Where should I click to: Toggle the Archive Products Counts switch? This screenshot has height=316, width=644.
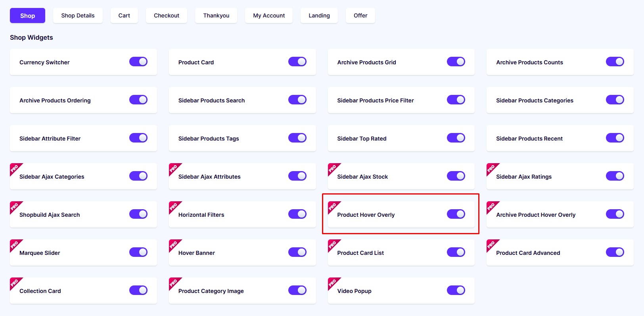[615, 62]
